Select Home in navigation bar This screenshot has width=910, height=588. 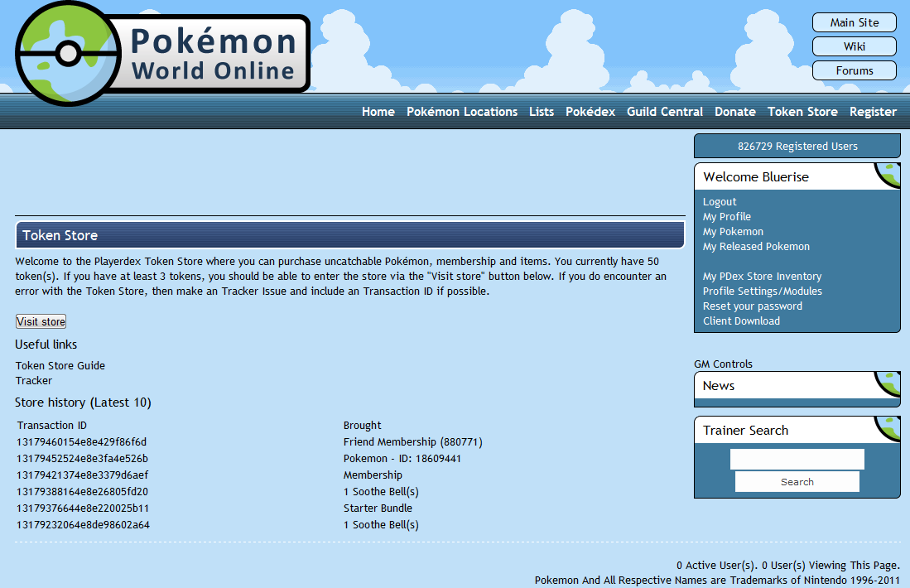click(x=378, y=112)
